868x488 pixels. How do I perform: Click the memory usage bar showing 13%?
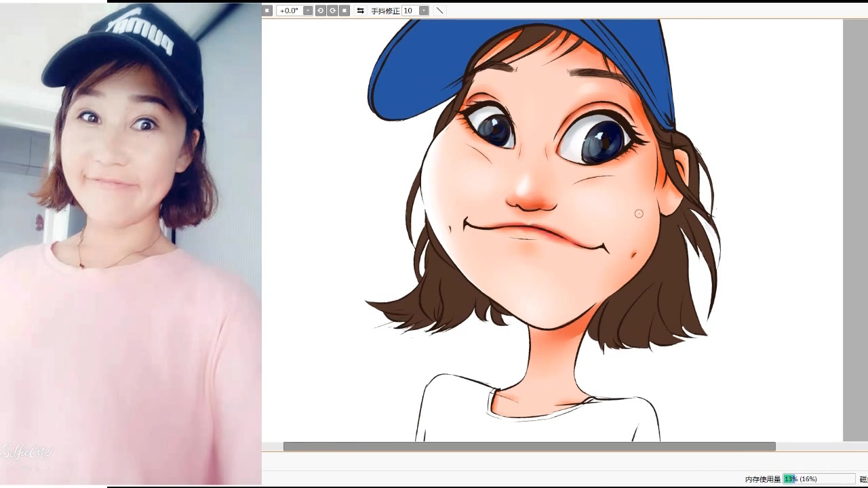(x=818, y=479)
